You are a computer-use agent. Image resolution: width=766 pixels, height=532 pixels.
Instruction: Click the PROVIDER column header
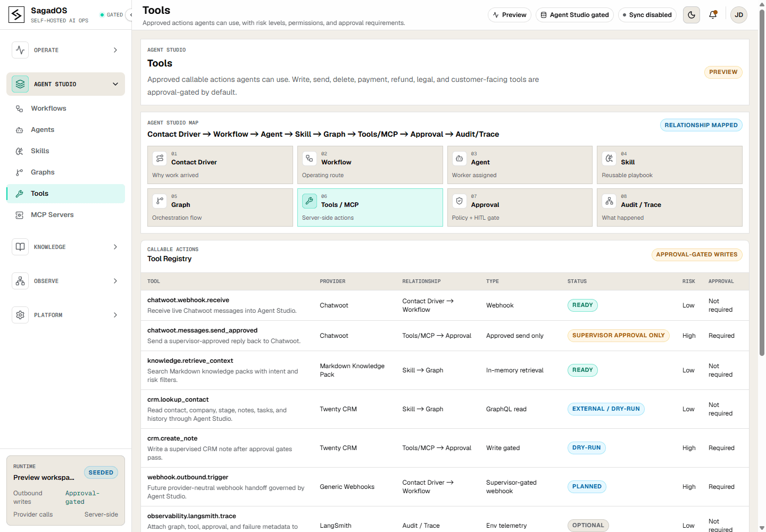pyautogui.click(x=332, y=281)
